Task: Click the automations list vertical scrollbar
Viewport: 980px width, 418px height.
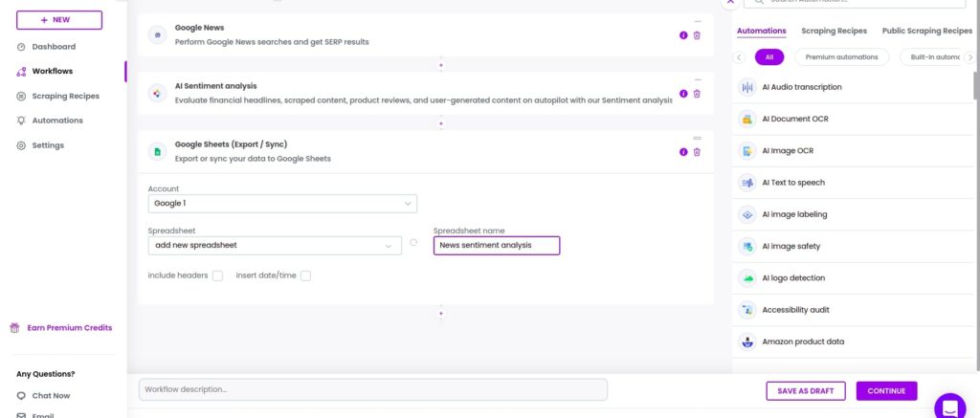Action: (x=976, y=84)
